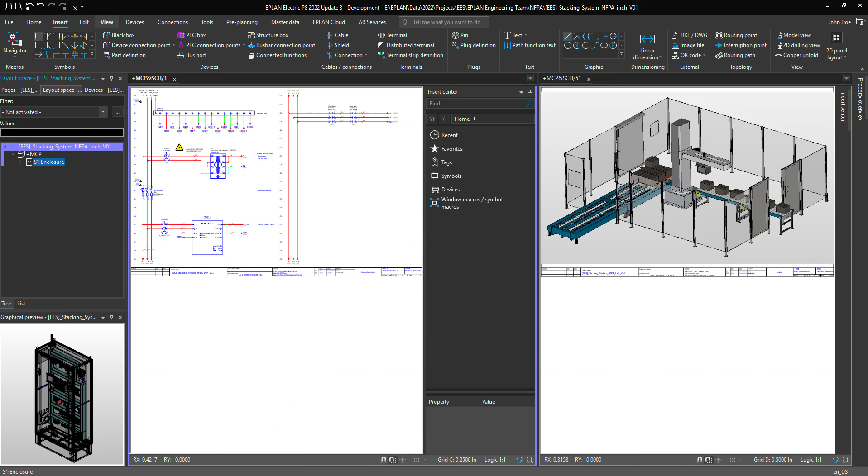This screenshot has width=868, height=476.
Task: Open Window macros / symbol macros
Action: click(471, 203)
